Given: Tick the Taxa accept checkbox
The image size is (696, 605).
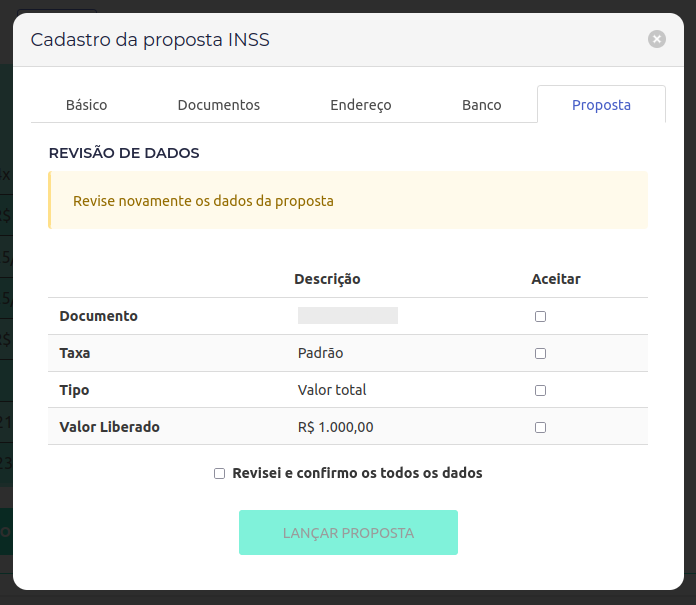Looking at the screenshot, I should 541,353.
